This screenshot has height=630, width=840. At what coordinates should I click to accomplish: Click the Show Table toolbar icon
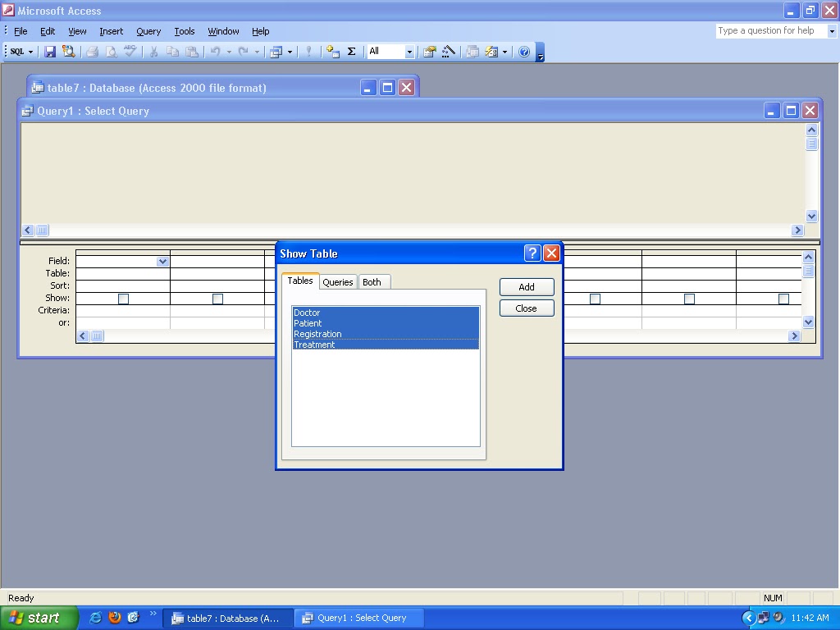pyautogui.click(x=333, y=52)
